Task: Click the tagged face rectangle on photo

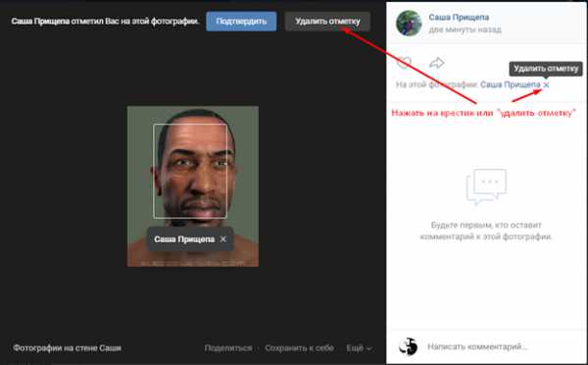Action: 190,171
